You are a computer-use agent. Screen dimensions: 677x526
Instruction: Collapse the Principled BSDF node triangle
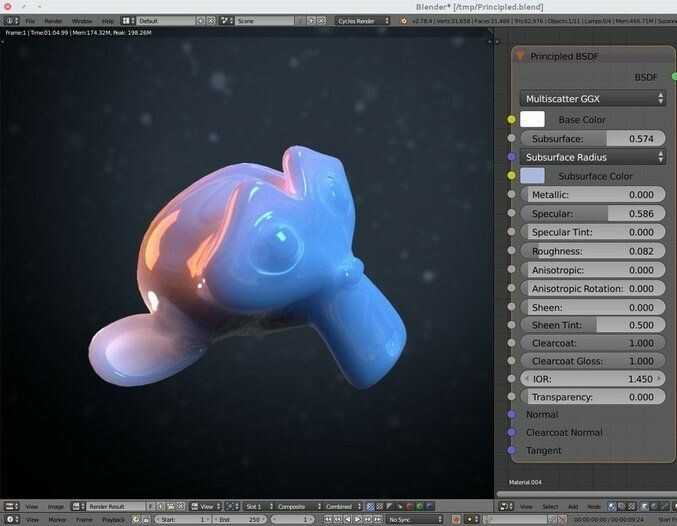point(520,57)
